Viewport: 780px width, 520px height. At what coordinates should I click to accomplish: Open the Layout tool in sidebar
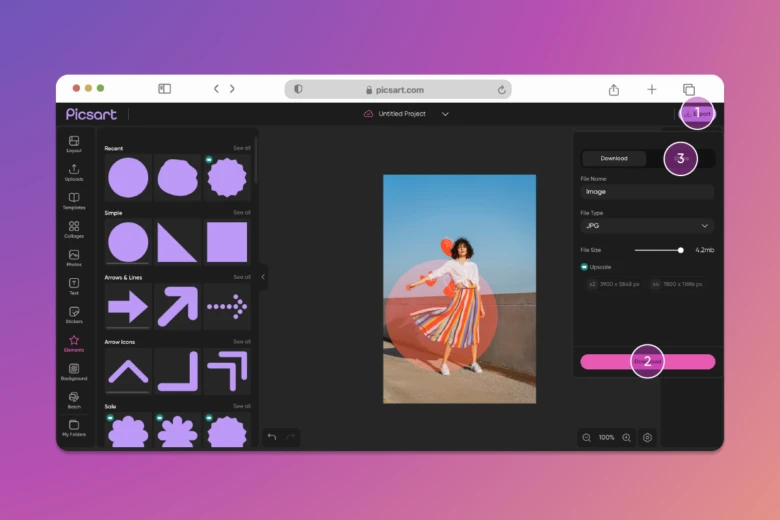point(74,143)
